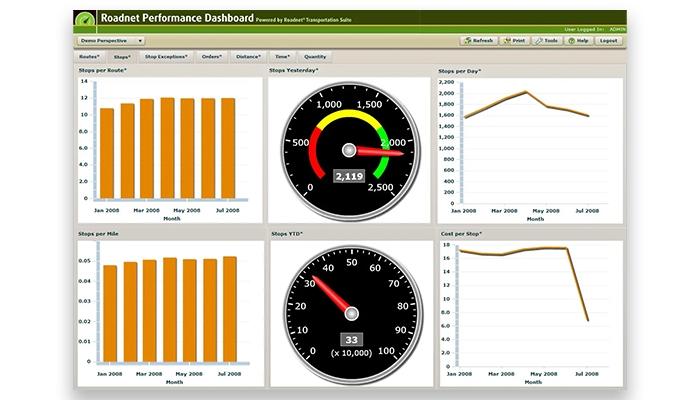The image size is (700, 400).
Task: Click the Print button
Action: (514, 41)
